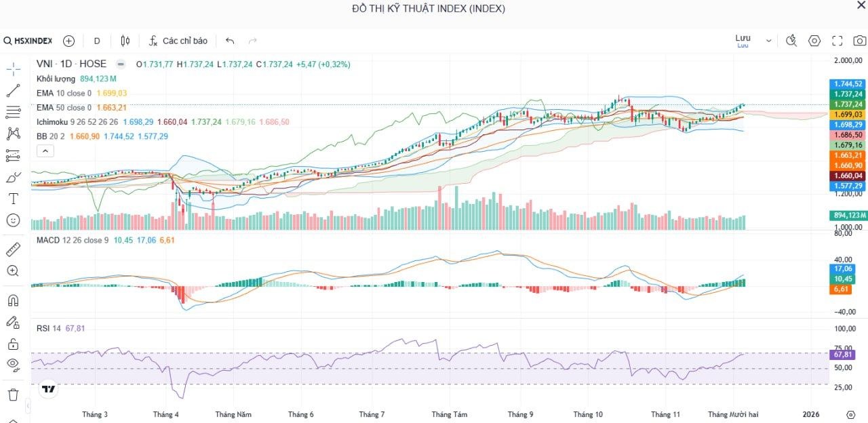The width and height of the screenshot is (868, 423).
Task: Select the brush drawing tool
Action: coord(14,178)
